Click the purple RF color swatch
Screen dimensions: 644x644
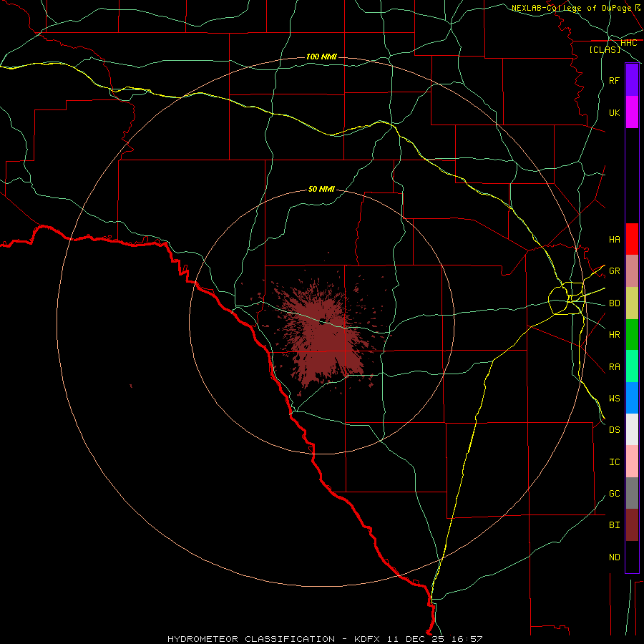coord(632,80)
